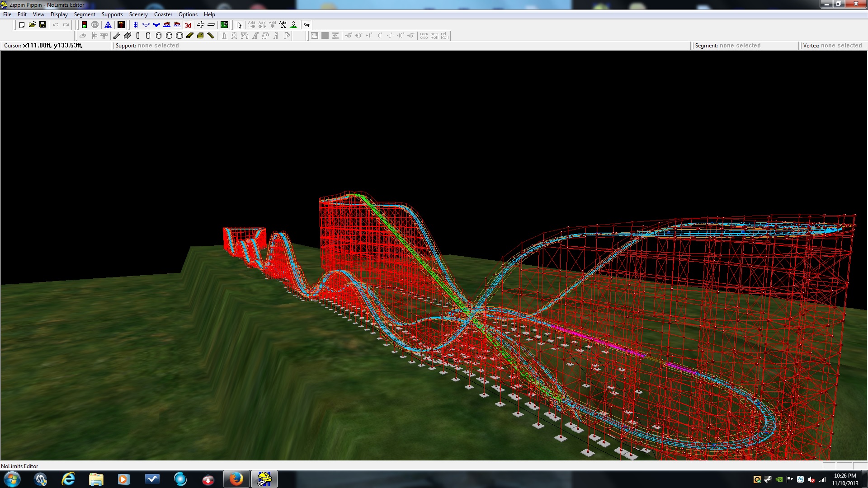This screenshot has height=488, width=868.
Task: Select the widest cylinder tube tool
Action: pos(179,35)
